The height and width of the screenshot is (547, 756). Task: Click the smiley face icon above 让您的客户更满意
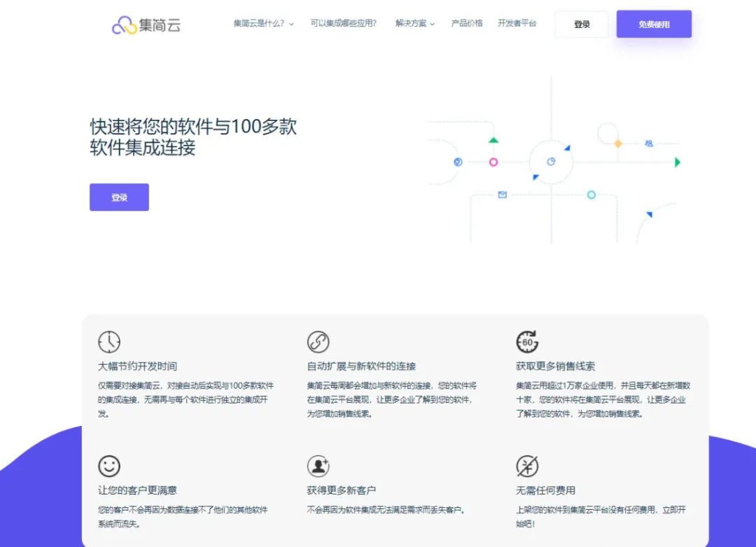coord(109,466)
